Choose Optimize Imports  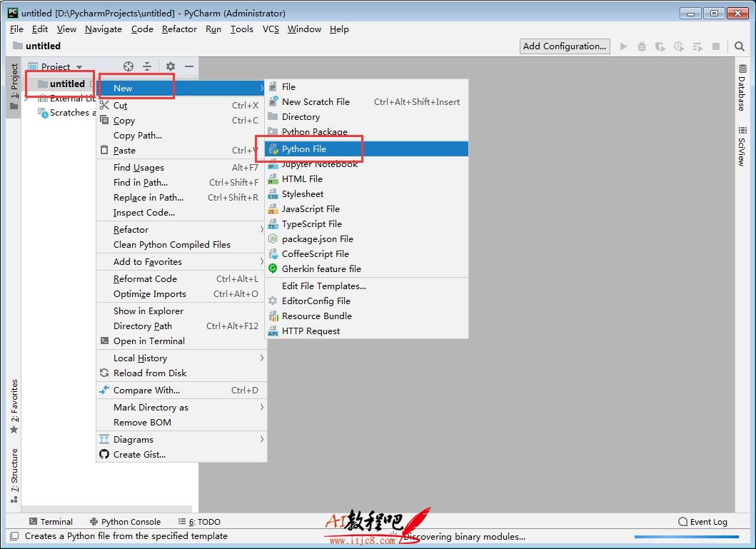tap(181, 293)
